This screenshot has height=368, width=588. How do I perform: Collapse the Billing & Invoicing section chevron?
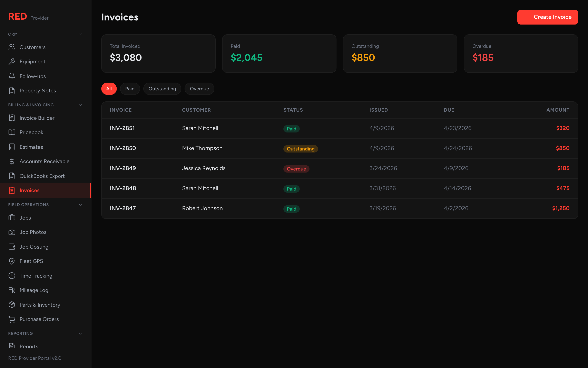(80, 105)
